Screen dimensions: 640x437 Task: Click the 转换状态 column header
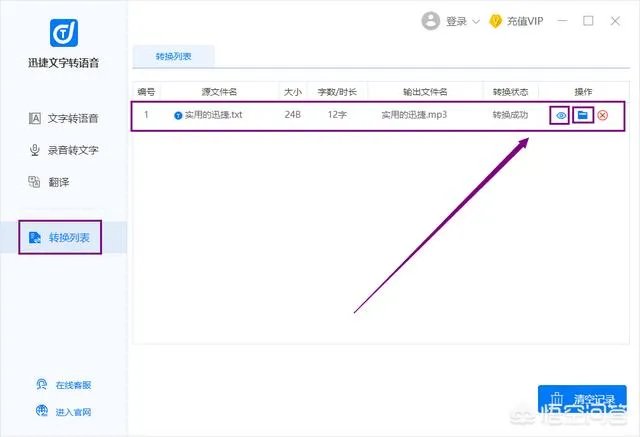[x=510, y=92]
